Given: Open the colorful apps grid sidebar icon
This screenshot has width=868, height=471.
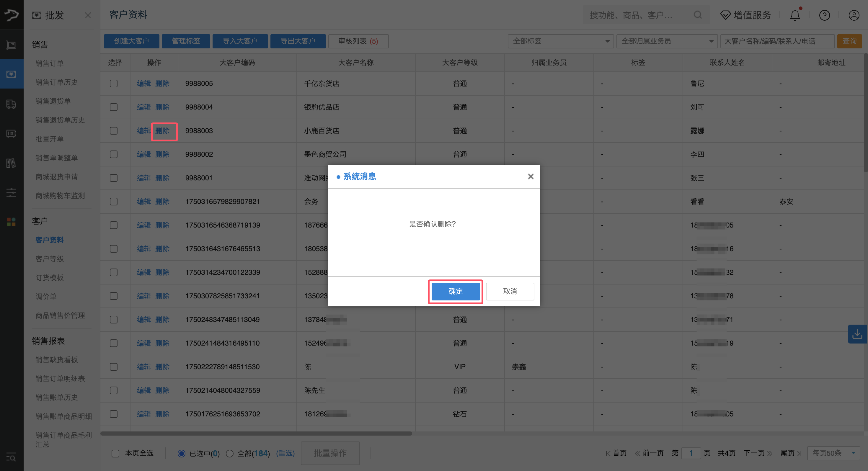Looking at the screenshot, I should click(x=11, y=222).
